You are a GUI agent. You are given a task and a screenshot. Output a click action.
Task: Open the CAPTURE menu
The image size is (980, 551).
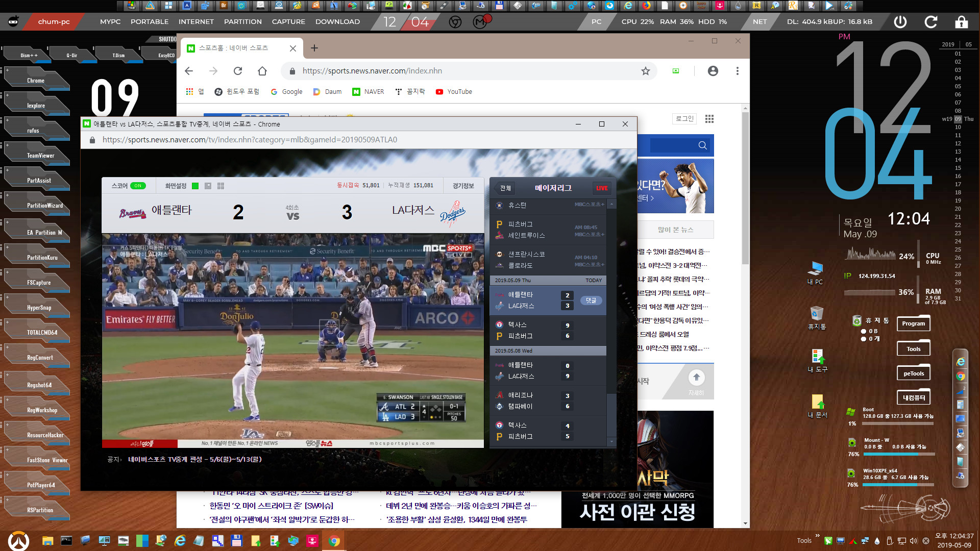[x=288, y=22]
